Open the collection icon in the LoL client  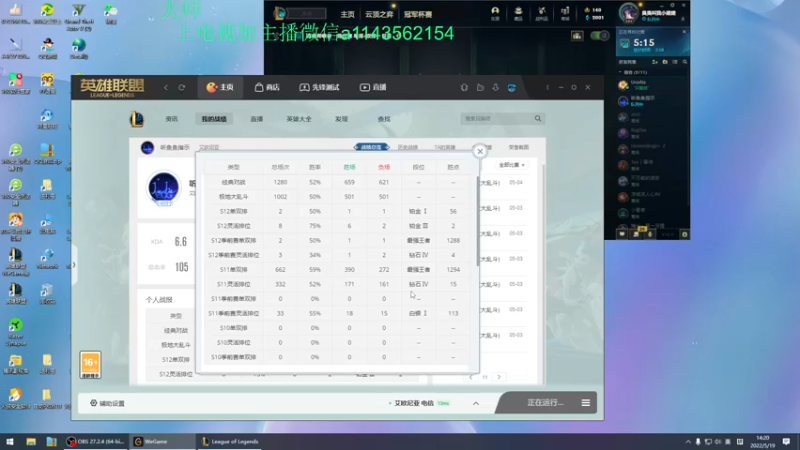[518, 13]
